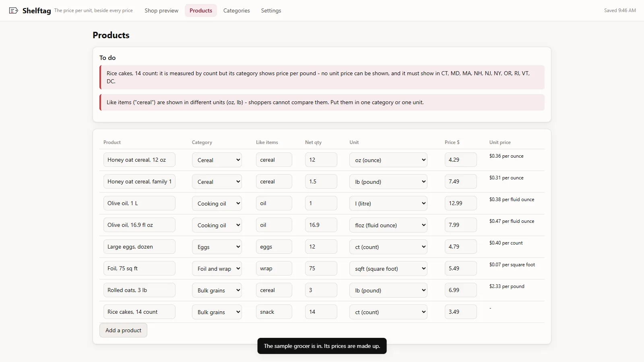Click the '$2.33 per pound' unit price
644x362 pixels.
pyautogui.click(x=507, y=286)
